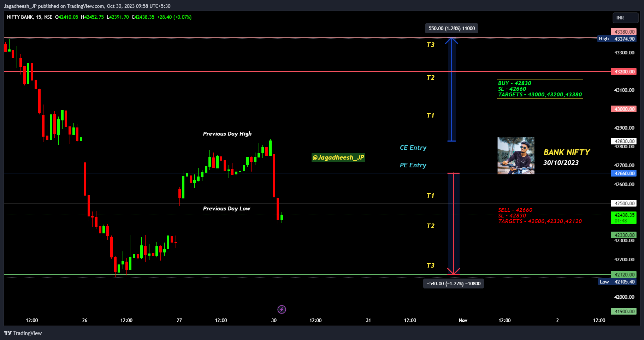The width and height of the screenshot is (644, 340).
Task: Click the High 43374.90 price label
Action: (x=617, y=39)
